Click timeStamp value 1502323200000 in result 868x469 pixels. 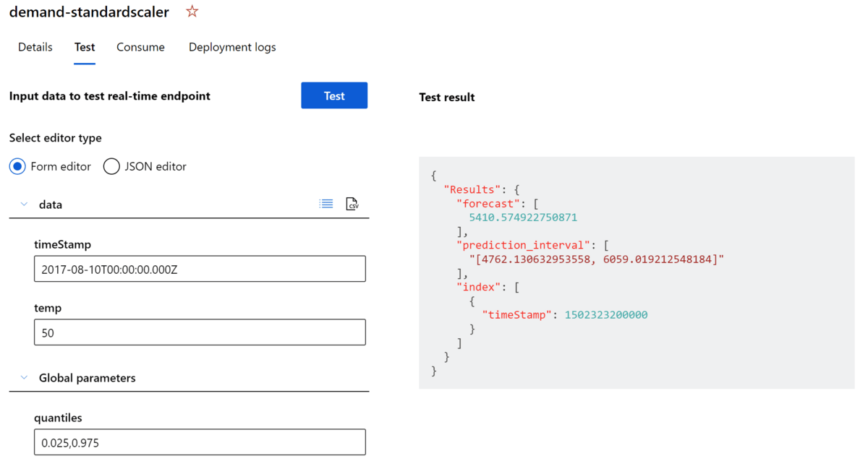click(x=606, y=314)
